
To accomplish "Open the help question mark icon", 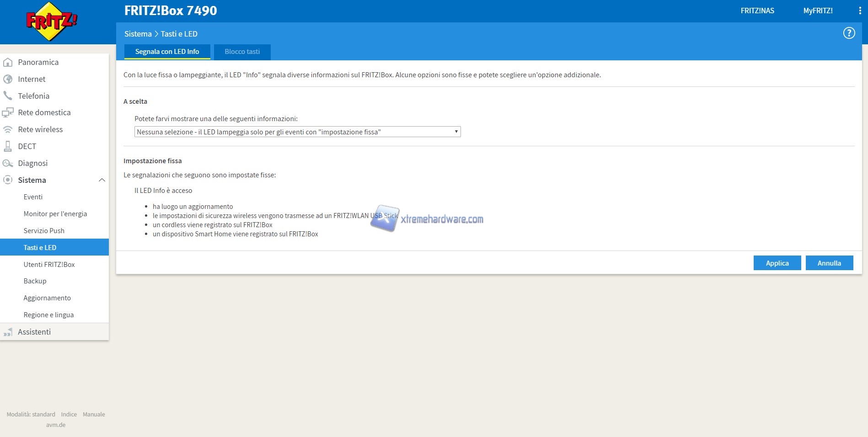I will pos(849,33).
